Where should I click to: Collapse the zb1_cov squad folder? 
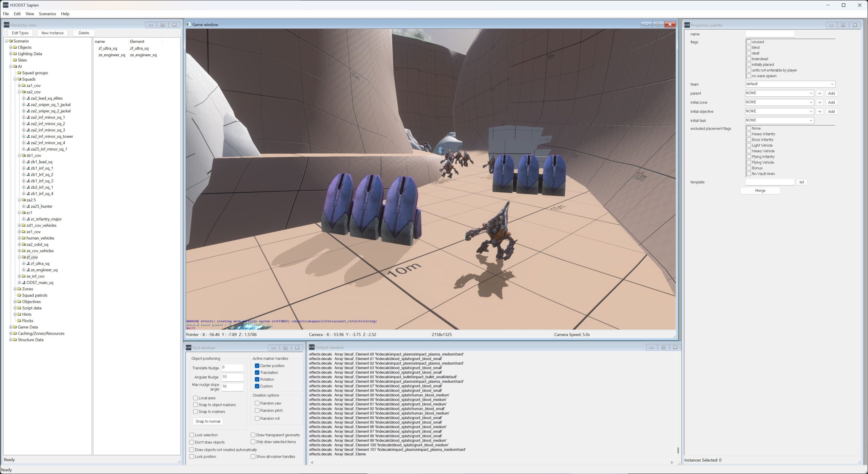point(19,156)
